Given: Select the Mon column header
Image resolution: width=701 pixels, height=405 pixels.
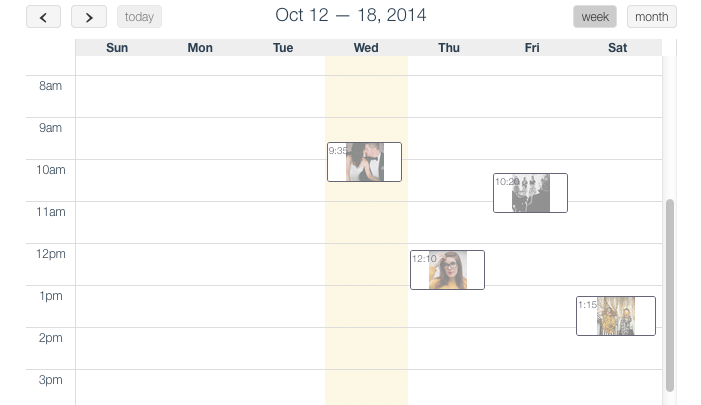Looking at the screenshot, I should coord(200,48).
